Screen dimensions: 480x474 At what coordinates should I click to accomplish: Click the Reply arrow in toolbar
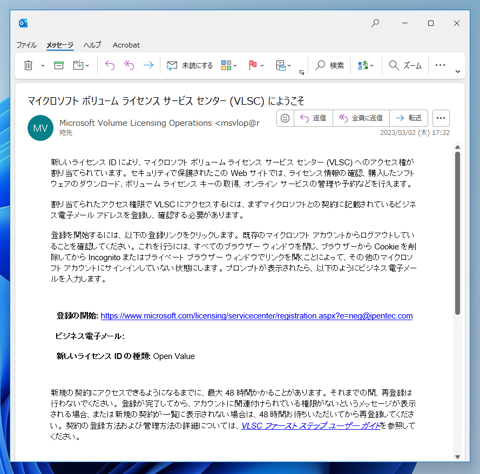click(x=110, y=65)
